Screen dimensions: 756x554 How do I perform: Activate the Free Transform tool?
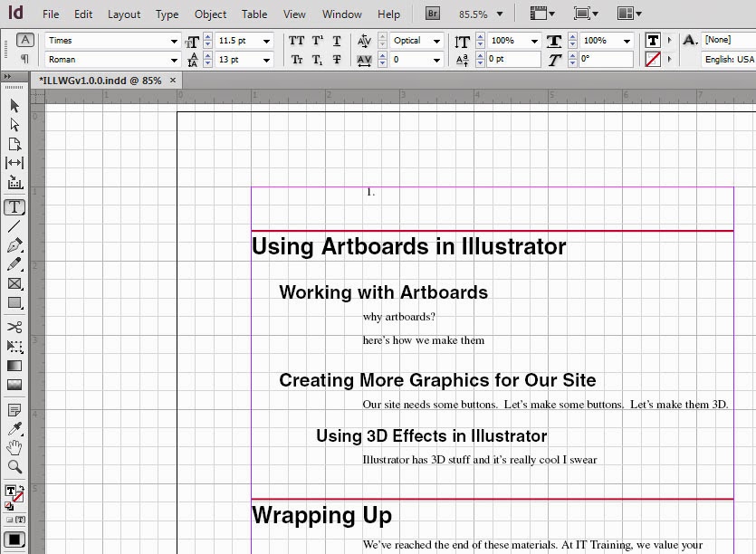pyautogui.click(x=14, y=347)
